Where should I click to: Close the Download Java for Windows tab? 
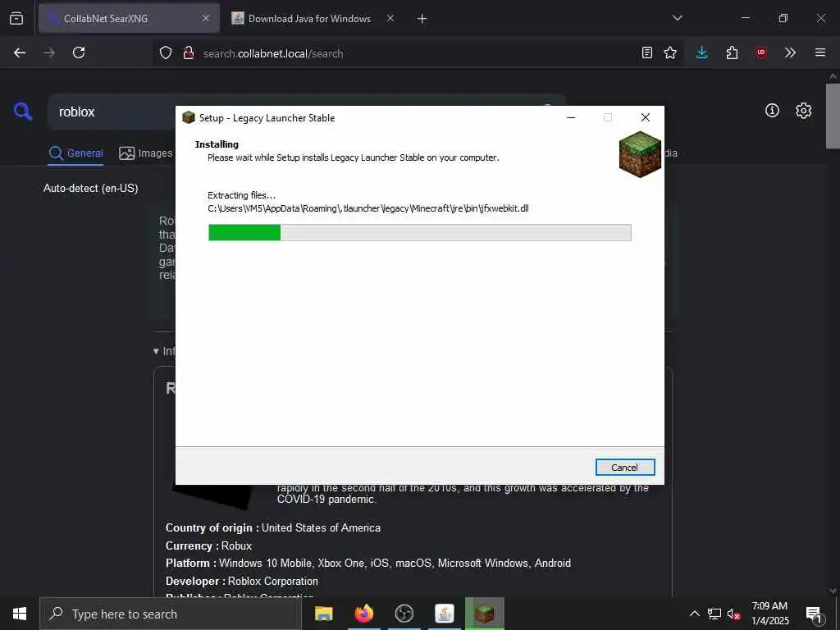point(390,19)
